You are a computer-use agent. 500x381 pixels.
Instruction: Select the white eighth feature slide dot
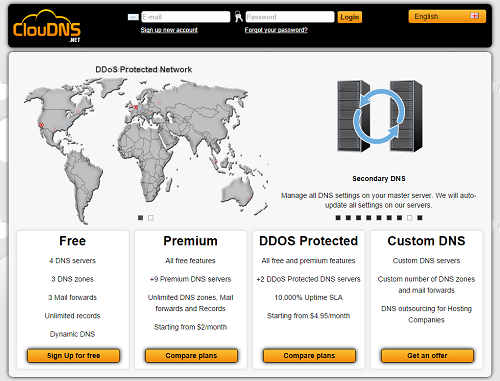pos(410,218)
